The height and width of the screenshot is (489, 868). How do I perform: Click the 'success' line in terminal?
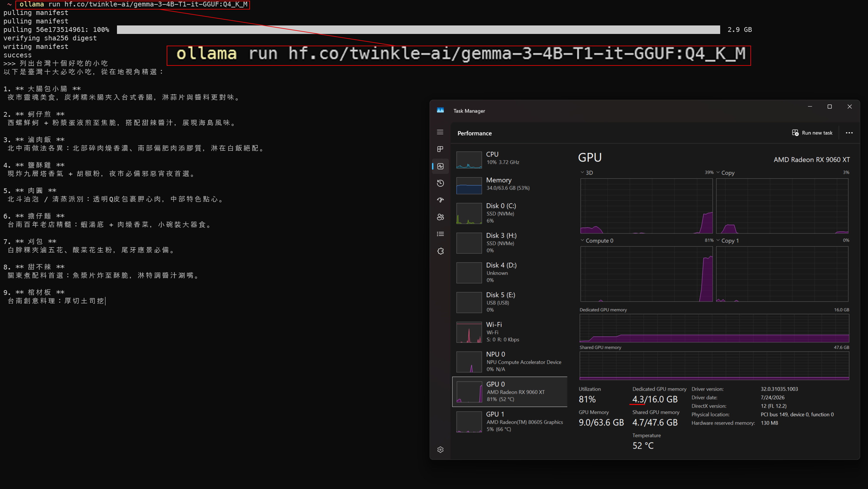point(17,55)
